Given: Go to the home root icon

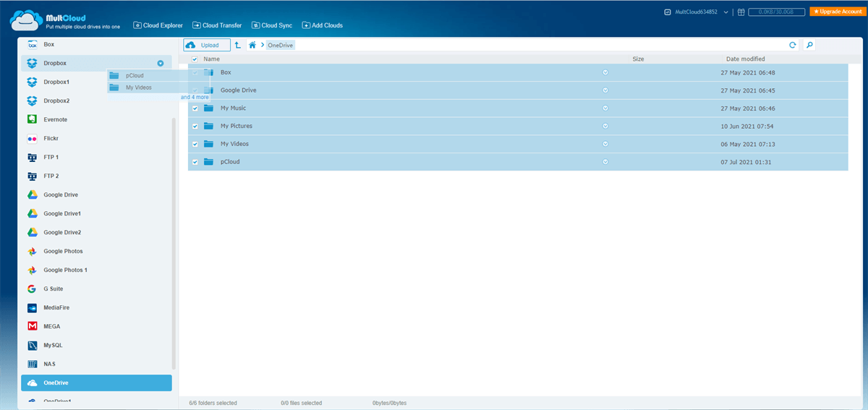Looking at the screenshot, I should 252,45.
